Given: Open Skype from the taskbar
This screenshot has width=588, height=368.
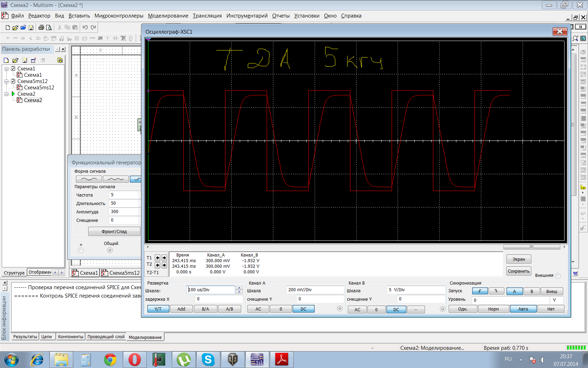Looking at the screenshot, I should click(208, 360).
